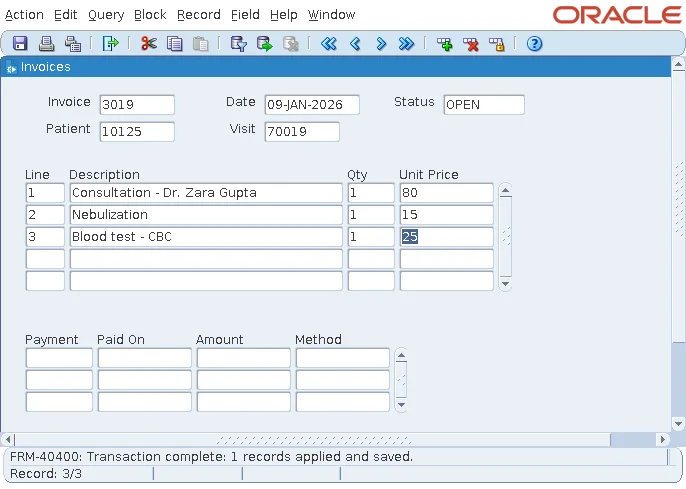Click the window vertical scrollbar up arrow
Screen dimensions: 686x489
678,65
